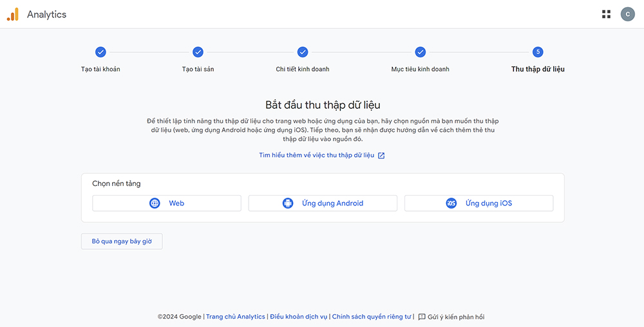Screen dimensions: 644x327
Task: Open Điều khoản dịch vụ footer link
Action: point(298,317)
